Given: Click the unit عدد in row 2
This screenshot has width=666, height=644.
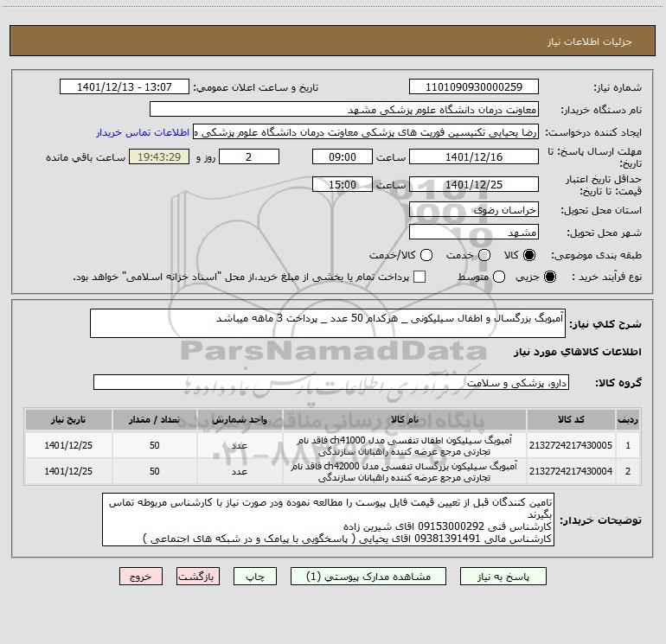Looking at the screenshot, I should (240, 471).
